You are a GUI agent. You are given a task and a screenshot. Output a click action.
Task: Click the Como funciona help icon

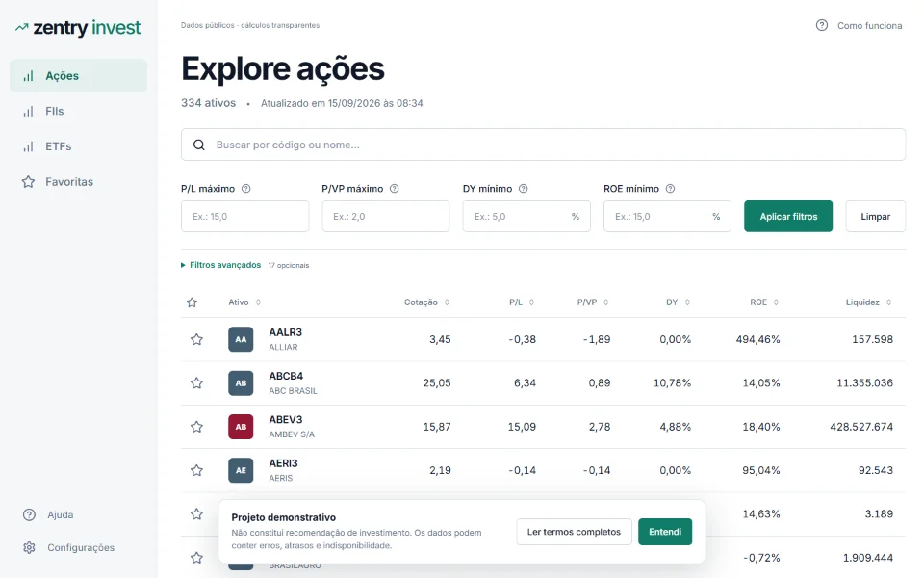click(821, 25)
